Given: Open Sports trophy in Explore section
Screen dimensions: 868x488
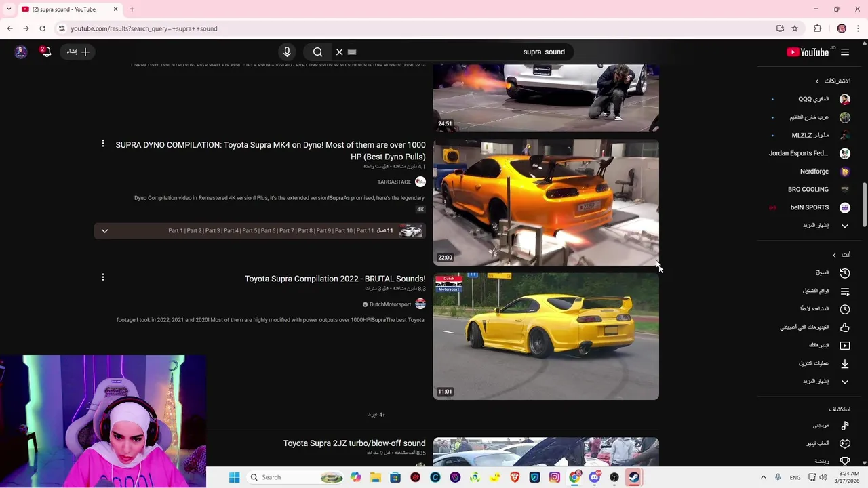Looking at the screenshot, I should [x=845, y=461].
